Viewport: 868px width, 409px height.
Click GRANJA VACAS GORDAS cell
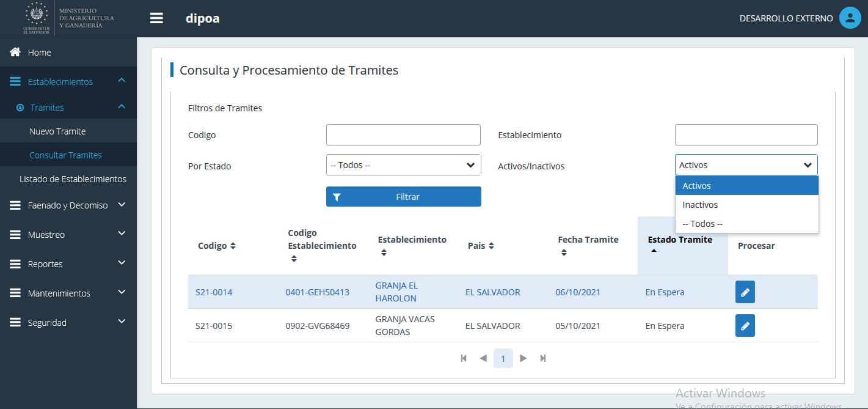[x=405, y=326]
